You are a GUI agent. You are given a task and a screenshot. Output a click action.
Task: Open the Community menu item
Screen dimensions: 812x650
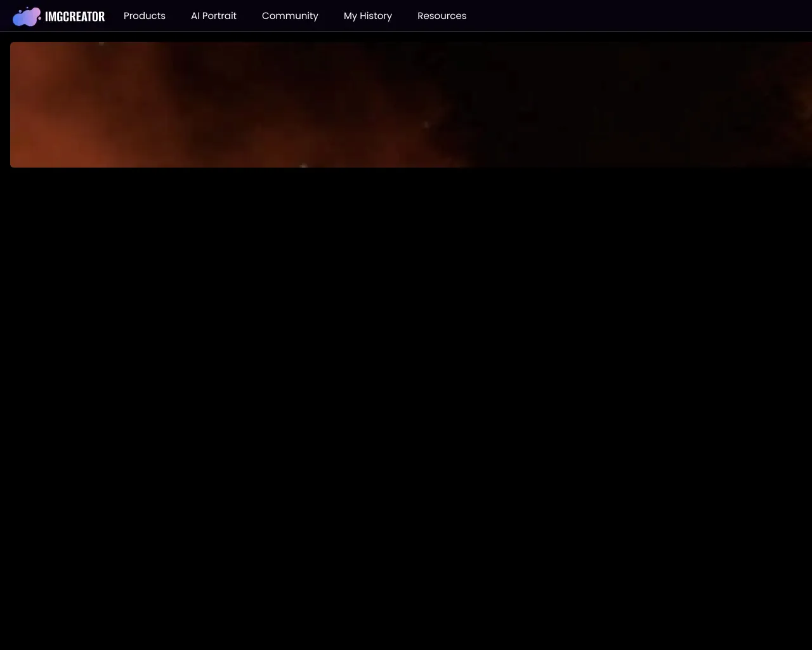(x=290, y=16)
